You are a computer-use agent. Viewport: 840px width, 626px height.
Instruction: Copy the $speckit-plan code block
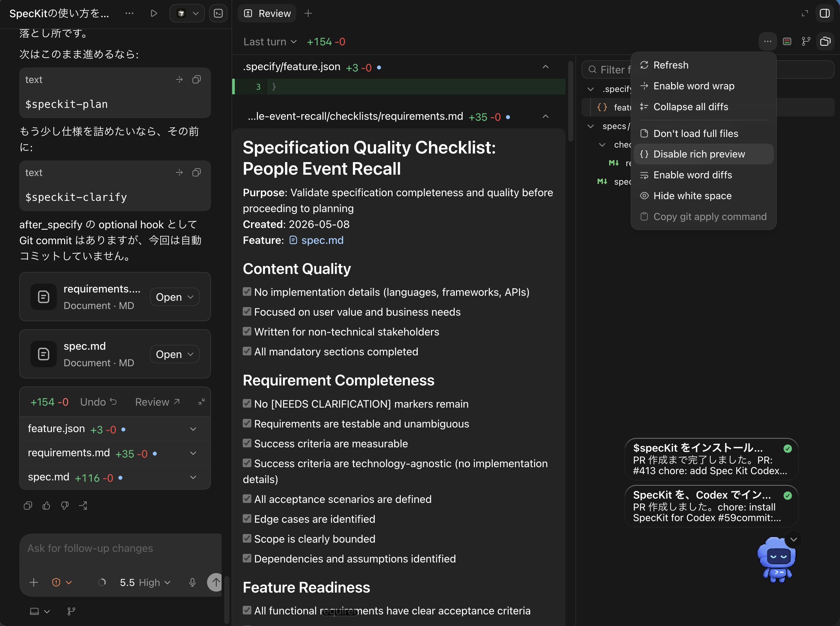[x=196, y=80]
